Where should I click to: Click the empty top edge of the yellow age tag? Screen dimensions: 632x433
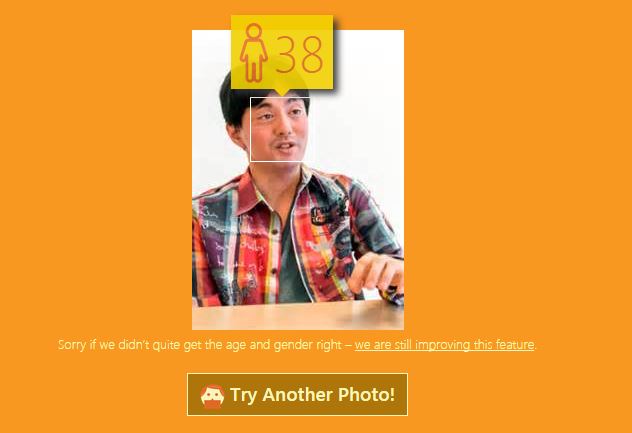[282, 20]
